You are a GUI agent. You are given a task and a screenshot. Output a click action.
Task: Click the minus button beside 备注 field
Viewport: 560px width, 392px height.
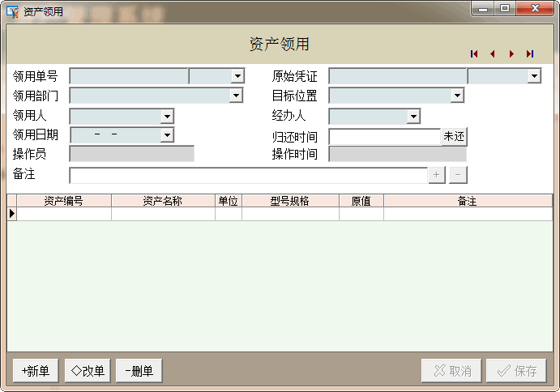[458, 175]
